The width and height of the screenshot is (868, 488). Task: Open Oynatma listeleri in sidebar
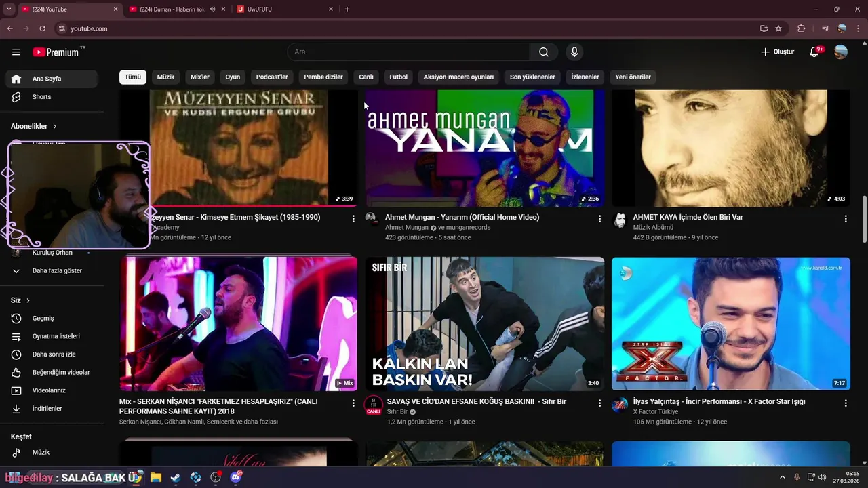point(52,336)
